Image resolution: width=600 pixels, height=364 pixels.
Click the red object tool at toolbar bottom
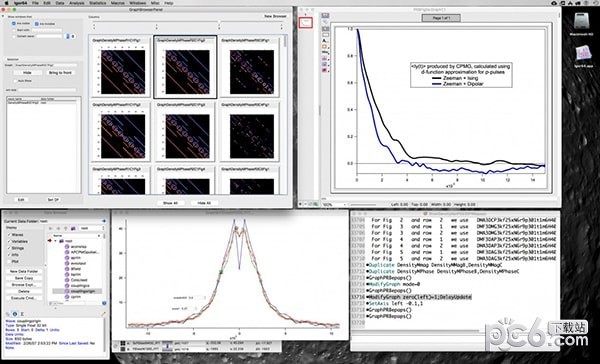pyautogui.click(x=325, y=70)
